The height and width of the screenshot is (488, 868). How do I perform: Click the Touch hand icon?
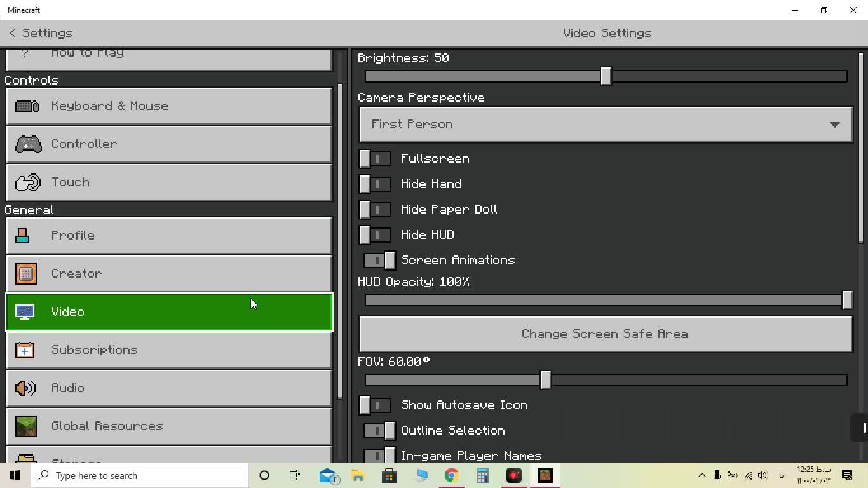pos(27,182)
